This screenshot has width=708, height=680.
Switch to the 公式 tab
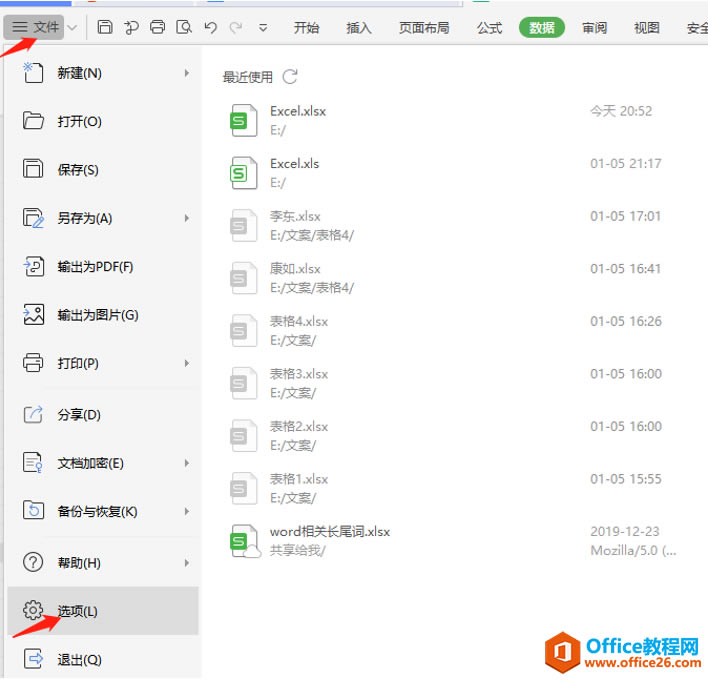(489, 28)
